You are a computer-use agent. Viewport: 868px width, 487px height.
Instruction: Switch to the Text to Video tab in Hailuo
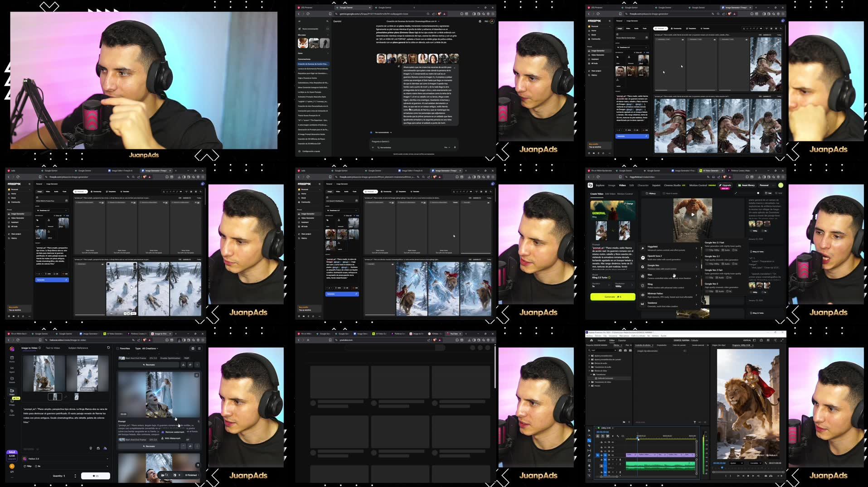tap(53, 348)
